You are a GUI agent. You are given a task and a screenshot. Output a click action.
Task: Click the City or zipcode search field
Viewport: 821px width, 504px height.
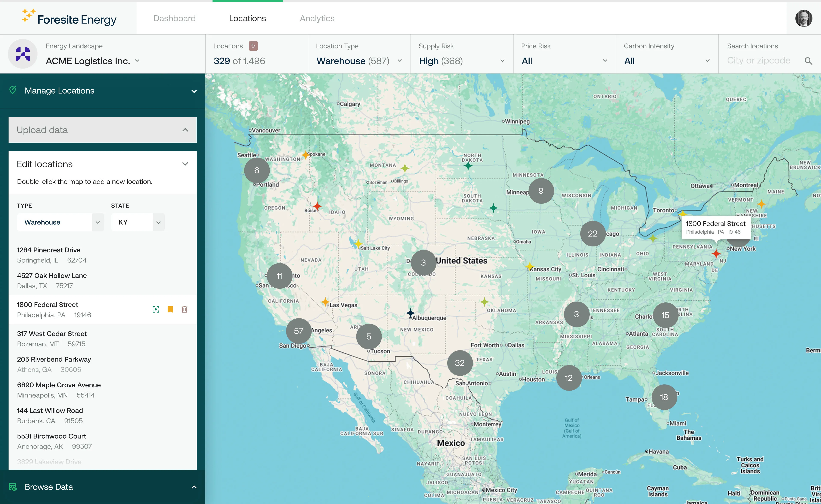click(x=758, y=61)
